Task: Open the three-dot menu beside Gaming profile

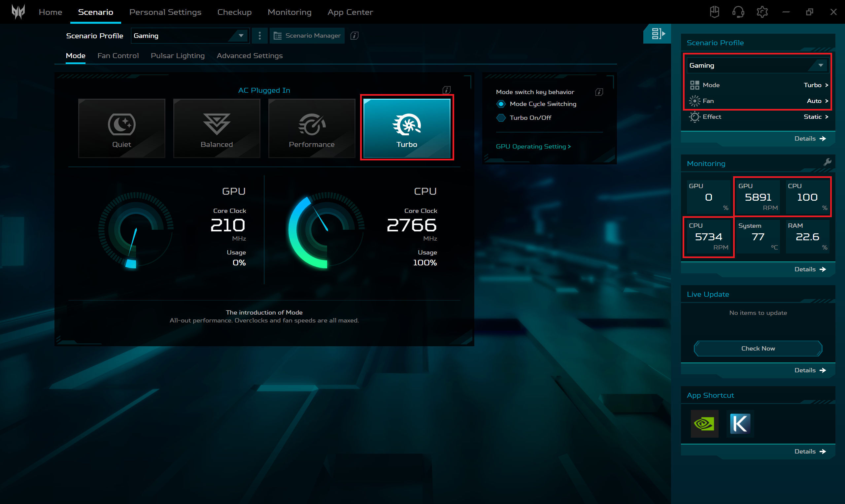Action: pos(259,35)
